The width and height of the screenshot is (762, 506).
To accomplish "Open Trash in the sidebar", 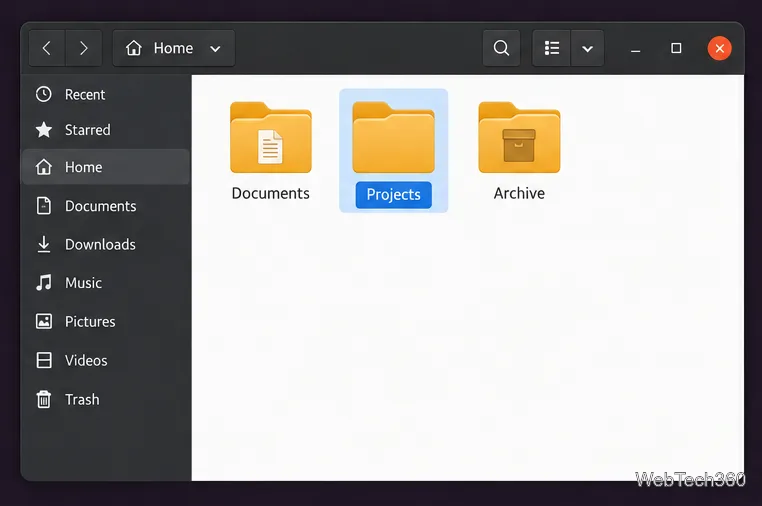I will point(106,399).
